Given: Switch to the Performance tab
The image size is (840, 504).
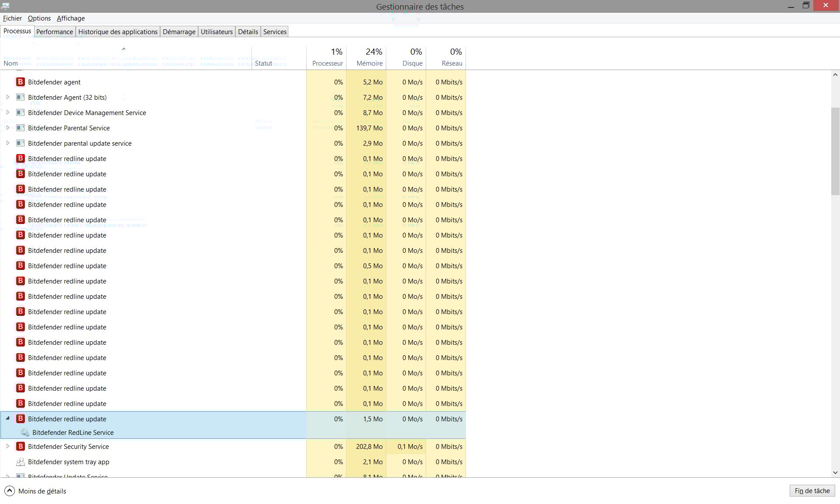Looking at the screenshot, I should [x=55, y=31].
